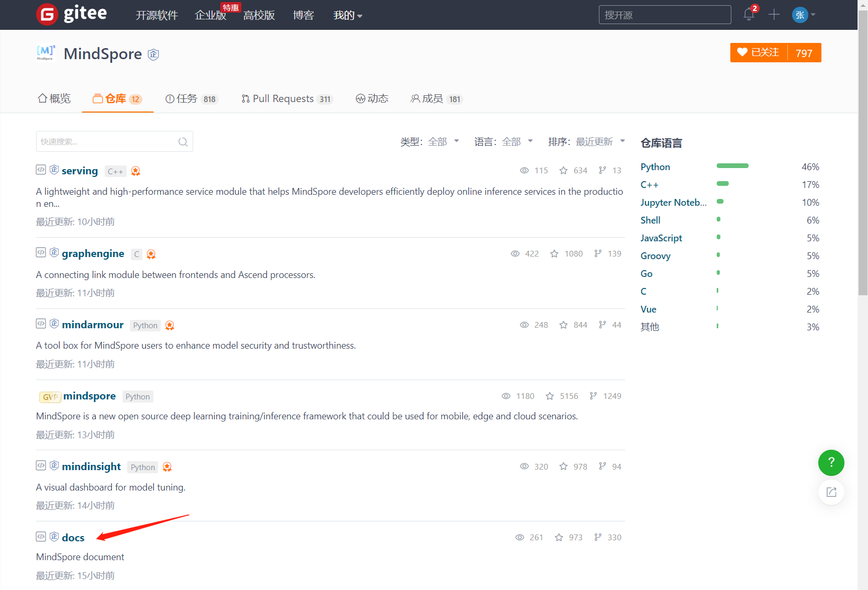868x590 pixels.
Task: Click the star icon for mindarmour
Action: coord(563,325)
